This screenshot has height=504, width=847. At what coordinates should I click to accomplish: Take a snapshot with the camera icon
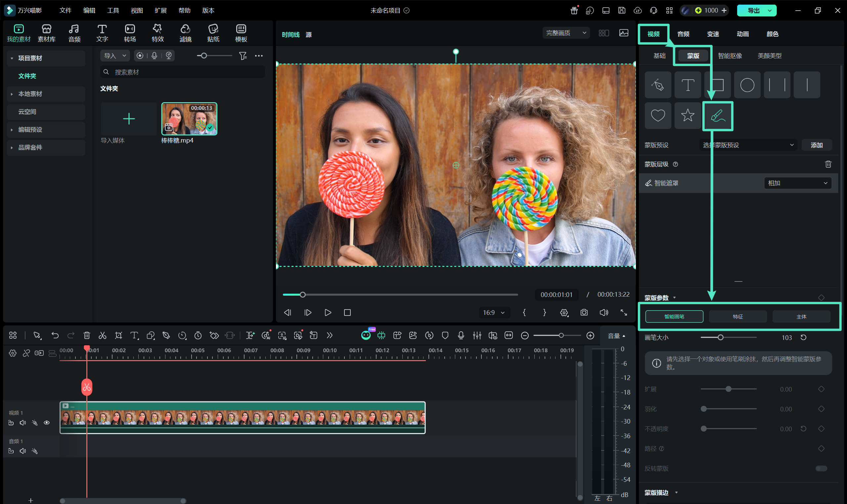pos(584,313)
